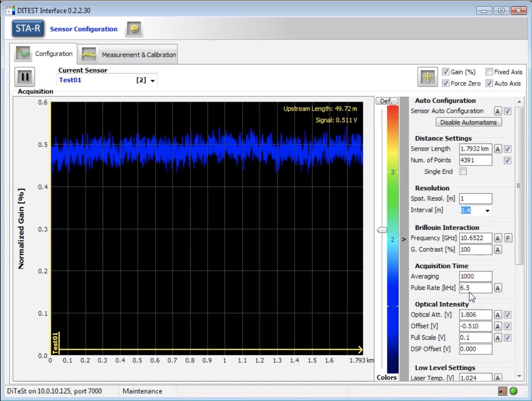Toggle the Gain (%) checkbox
This screenshot has width=532, height=401.
(445, 72)
